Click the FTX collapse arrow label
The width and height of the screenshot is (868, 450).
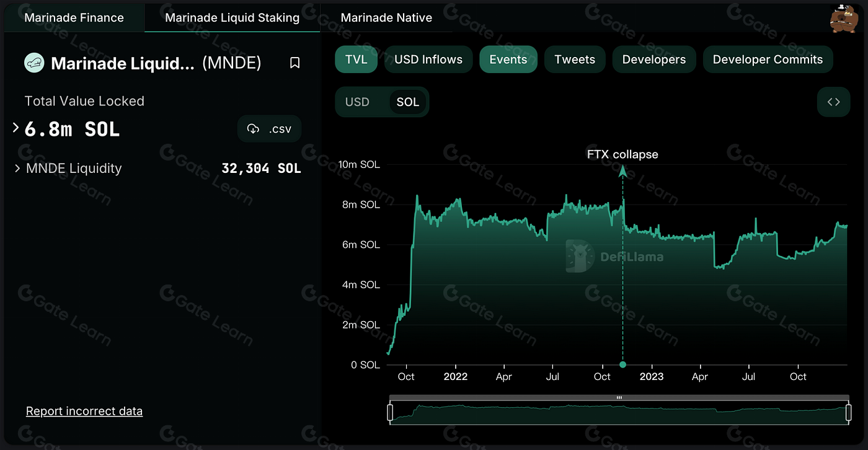pyautogui.click(x=622, y=154)
